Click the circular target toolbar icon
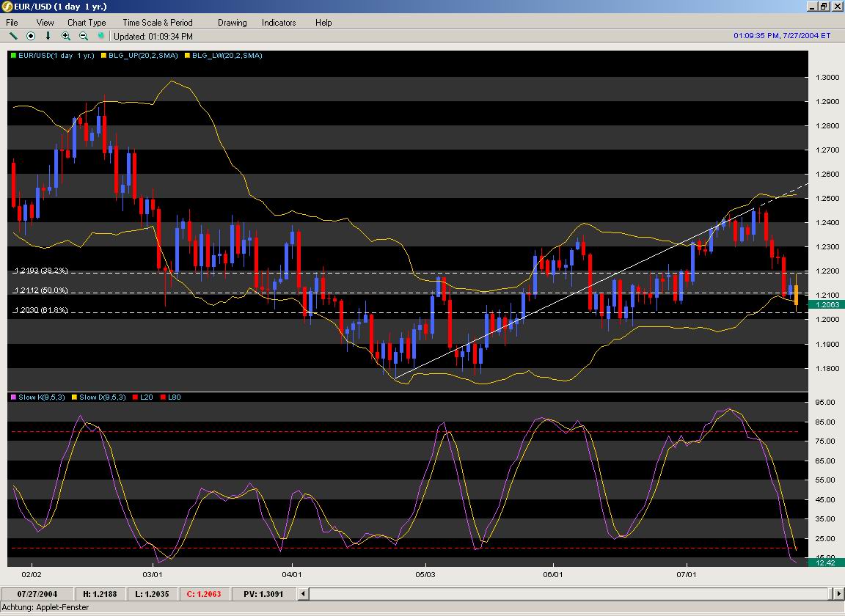Viewport: 845px width, 616px height. click(31, 36)
